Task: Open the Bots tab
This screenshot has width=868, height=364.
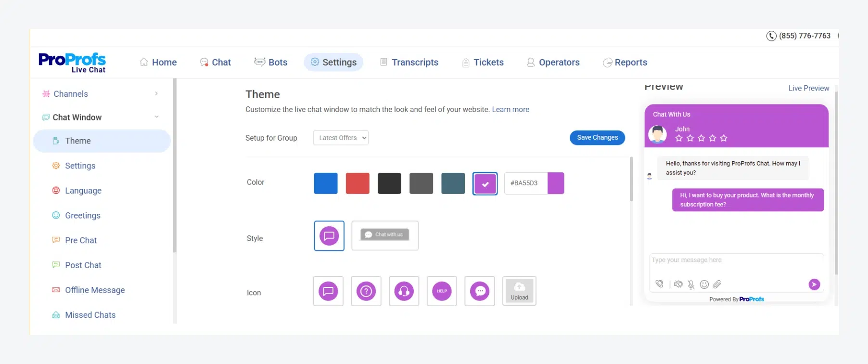Action: (271, 62)
